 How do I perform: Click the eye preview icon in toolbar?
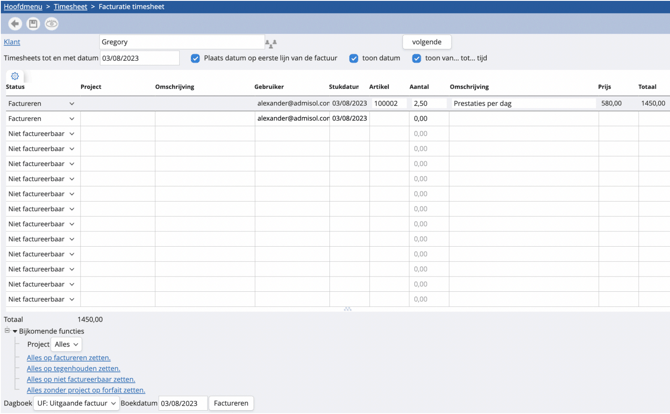click(51, 24)
